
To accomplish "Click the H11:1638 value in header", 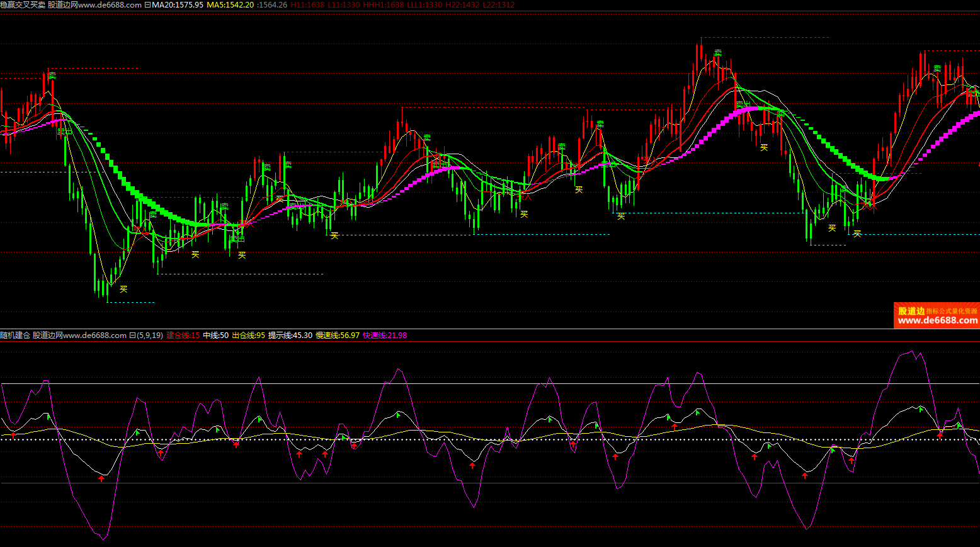I will 307,5.
